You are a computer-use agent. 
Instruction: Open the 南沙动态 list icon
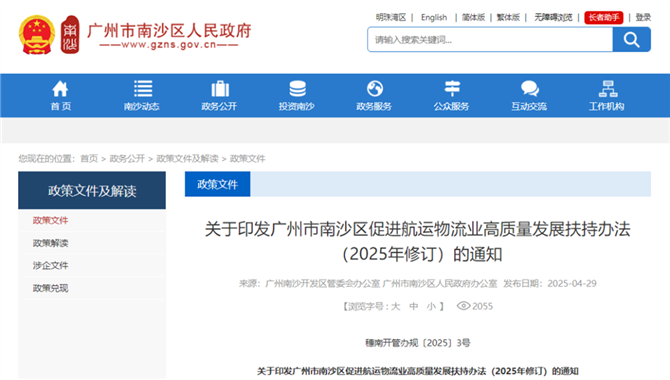point(143,89)
